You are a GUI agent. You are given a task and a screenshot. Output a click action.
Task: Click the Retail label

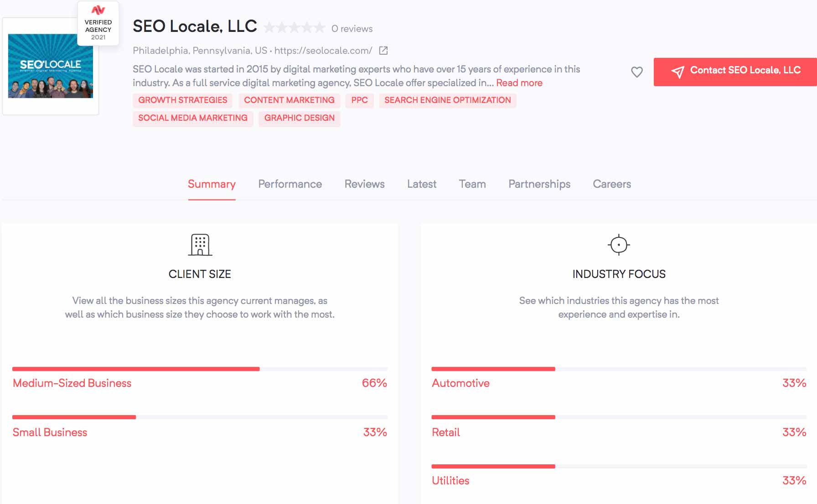coord(446,432)
